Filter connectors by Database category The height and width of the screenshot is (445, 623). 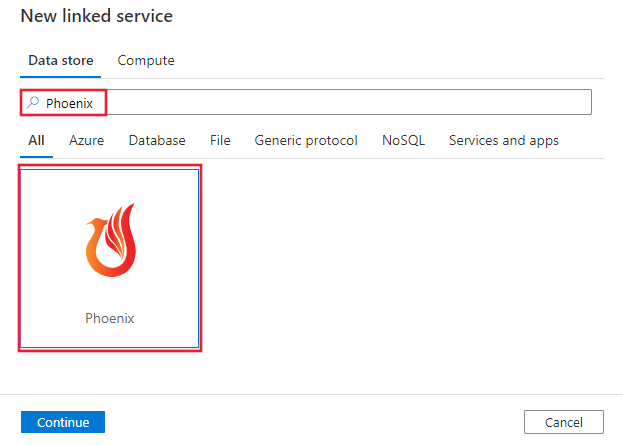[157, 141]
